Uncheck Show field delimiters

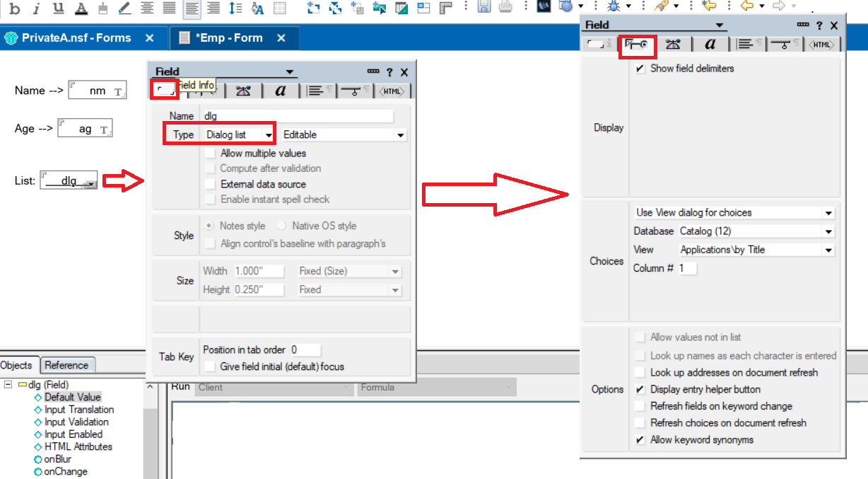640,69
